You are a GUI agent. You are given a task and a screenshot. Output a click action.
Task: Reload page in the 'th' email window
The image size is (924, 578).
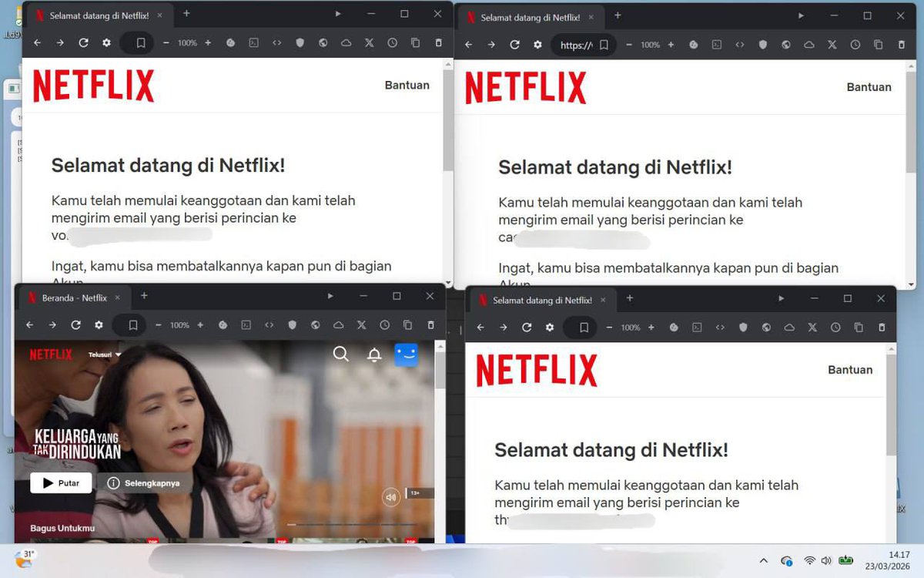[x=527, y=328]
